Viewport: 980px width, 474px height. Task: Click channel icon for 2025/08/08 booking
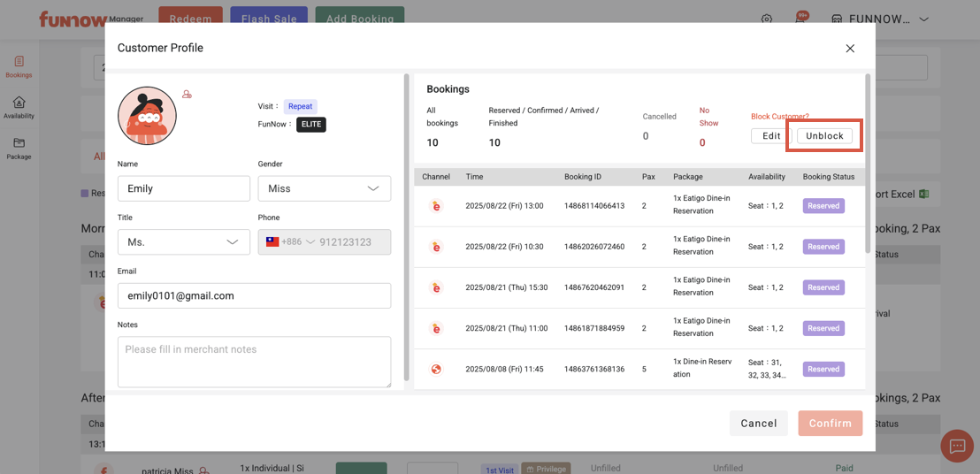[436, 370]
